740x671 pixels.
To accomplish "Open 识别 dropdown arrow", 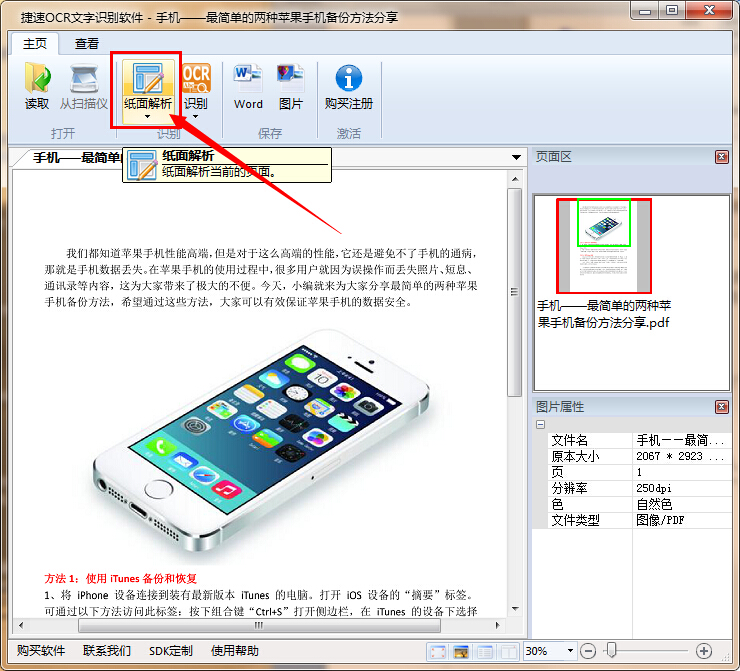I will point(195,117).
